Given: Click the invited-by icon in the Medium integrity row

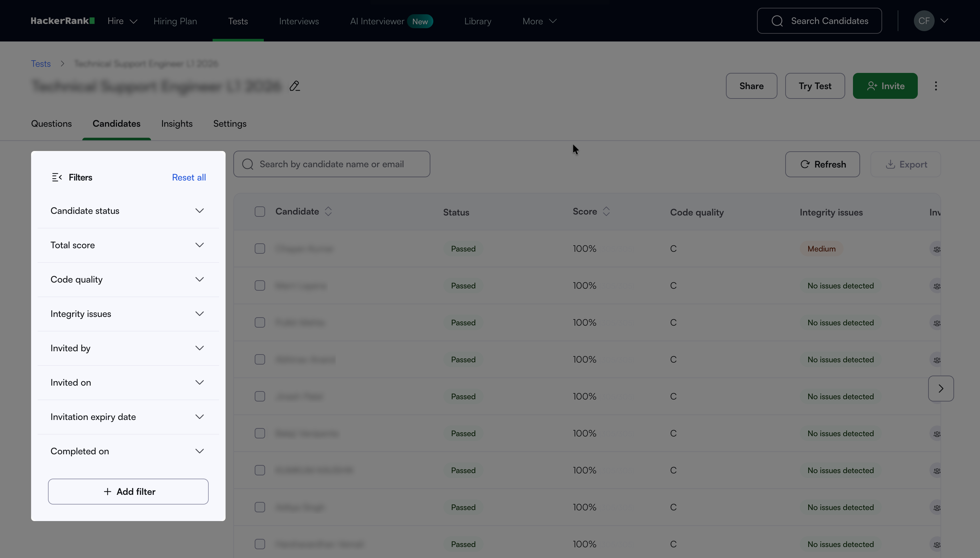Looking at the screenshot, I should (x=936, y=249).
